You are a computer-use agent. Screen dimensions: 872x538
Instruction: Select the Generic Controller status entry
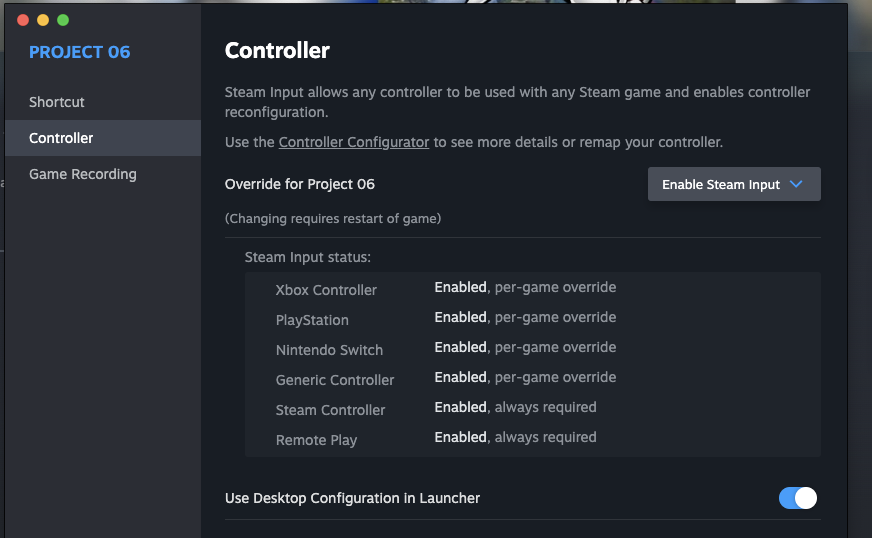[x=335, y=380]
